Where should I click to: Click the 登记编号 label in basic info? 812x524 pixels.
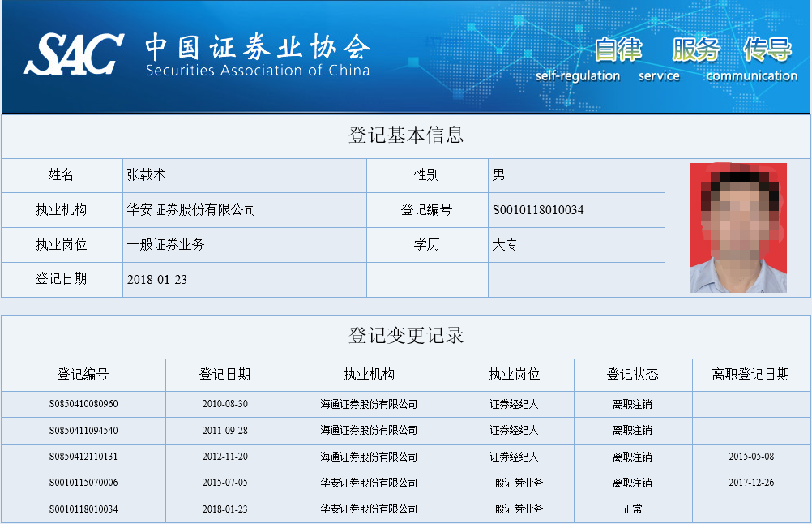427,210
